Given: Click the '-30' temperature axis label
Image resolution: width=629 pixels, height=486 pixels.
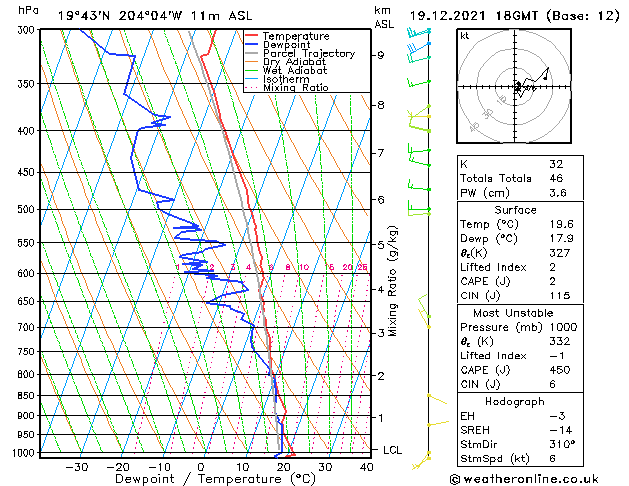Looking at the screenshot, I should (77, 467).
